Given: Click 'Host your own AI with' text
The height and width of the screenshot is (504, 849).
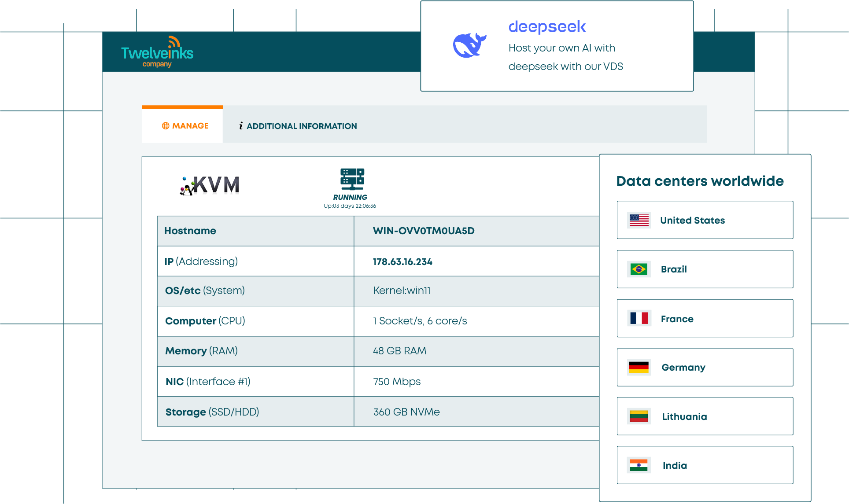Looking at the screenshot, I should coord(561,48).
